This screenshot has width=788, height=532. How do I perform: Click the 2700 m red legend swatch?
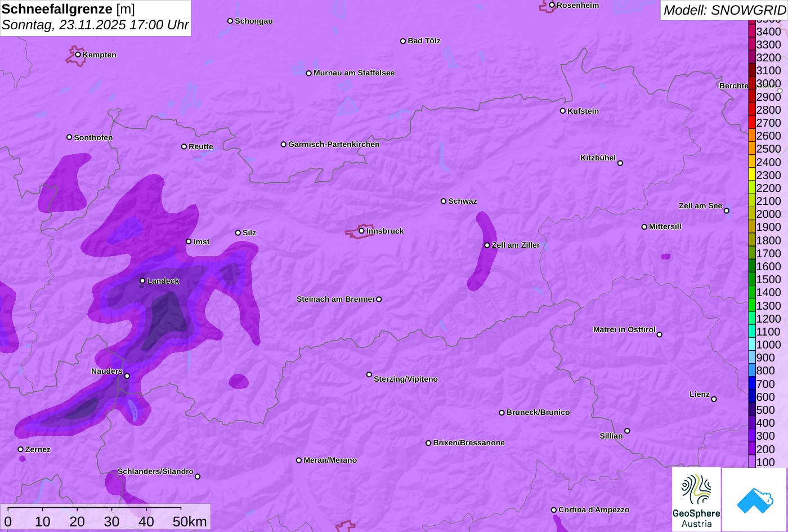[x=752, y=122]
